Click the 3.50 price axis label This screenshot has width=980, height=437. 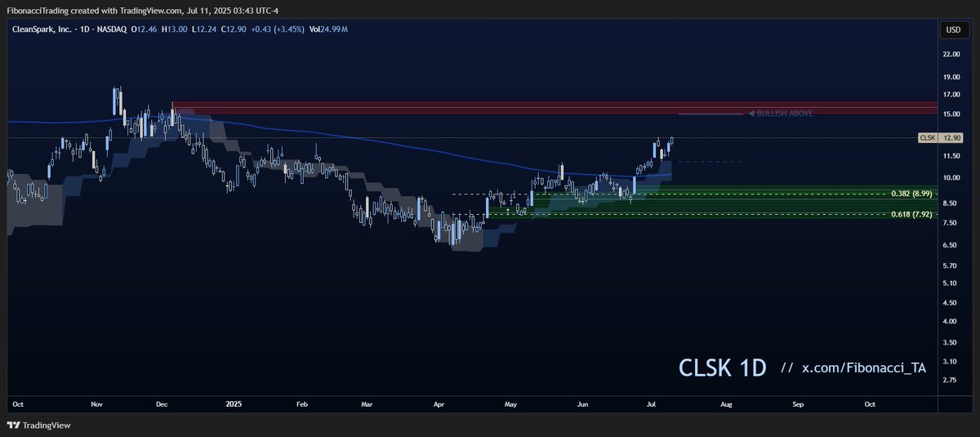[951, 341]
